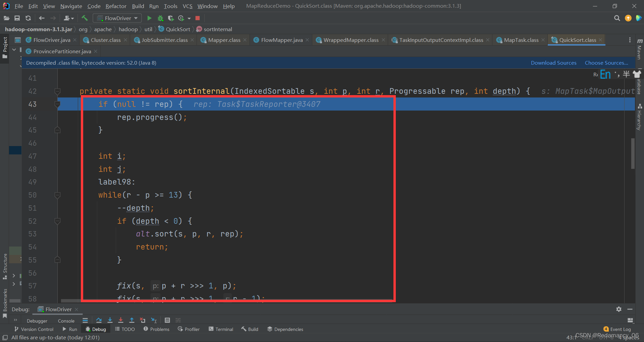Close the Cluster.class tab
This screenshot has width=644, height=342.
coord(125,40)
